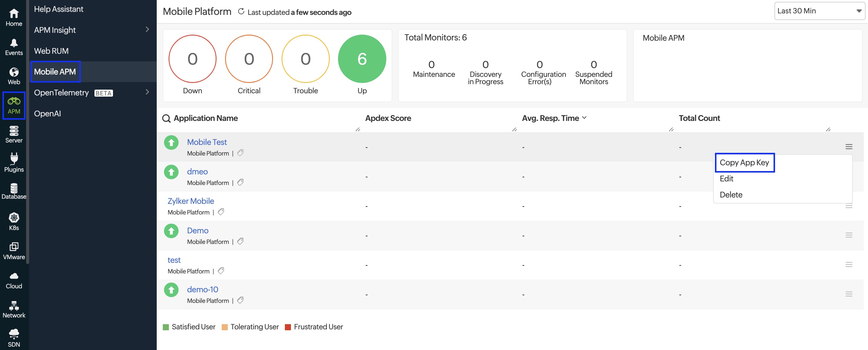This screenshot has width=868, height=350.
Task: Select Mobile APM from the menu
Action: click(55, 71)
